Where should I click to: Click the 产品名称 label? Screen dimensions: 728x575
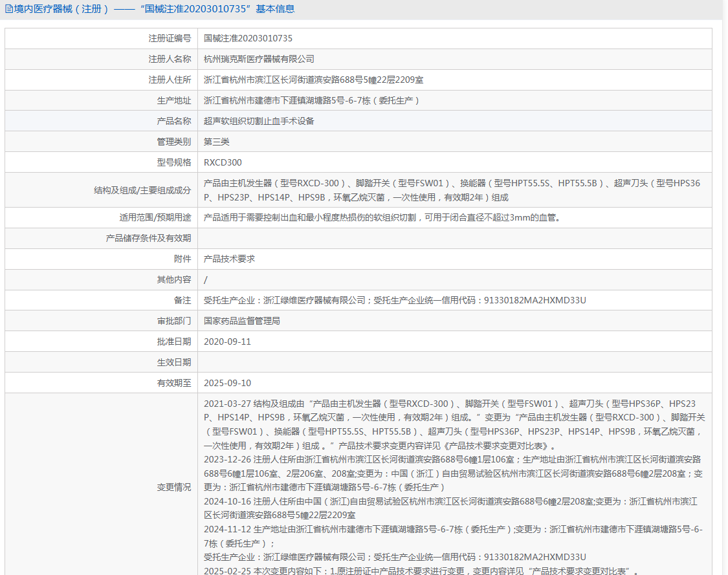[173, 121]
